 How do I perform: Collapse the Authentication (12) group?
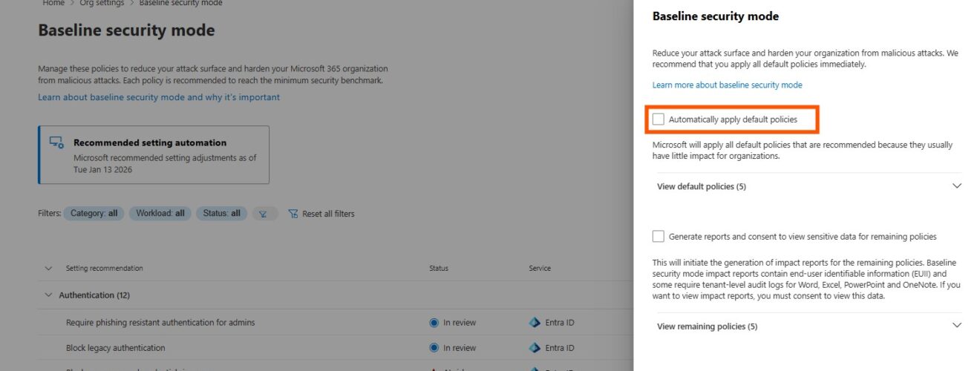click(x=49, y=295)
